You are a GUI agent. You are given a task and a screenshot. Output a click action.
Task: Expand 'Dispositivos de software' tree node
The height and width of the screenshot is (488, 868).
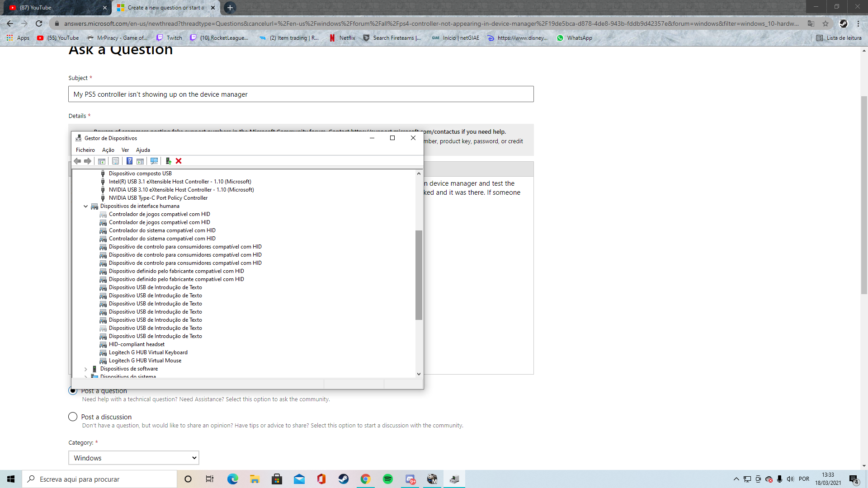85,369
